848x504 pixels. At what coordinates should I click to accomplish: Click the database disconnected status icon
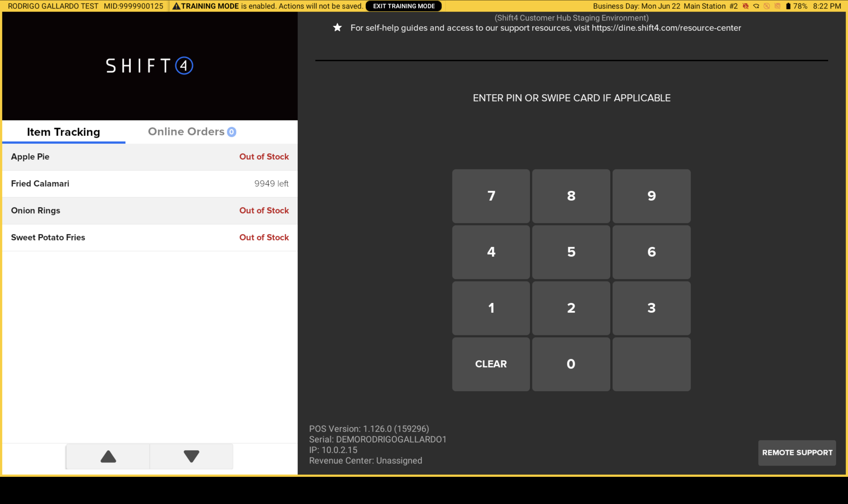point(777,6)
